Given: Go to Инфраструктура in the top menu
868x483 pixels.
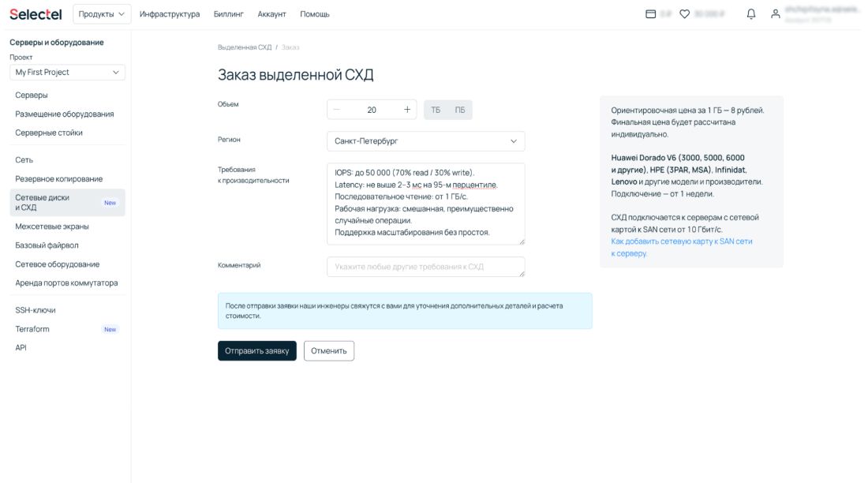Looking at the screenshot, I should tap(170, 14).
